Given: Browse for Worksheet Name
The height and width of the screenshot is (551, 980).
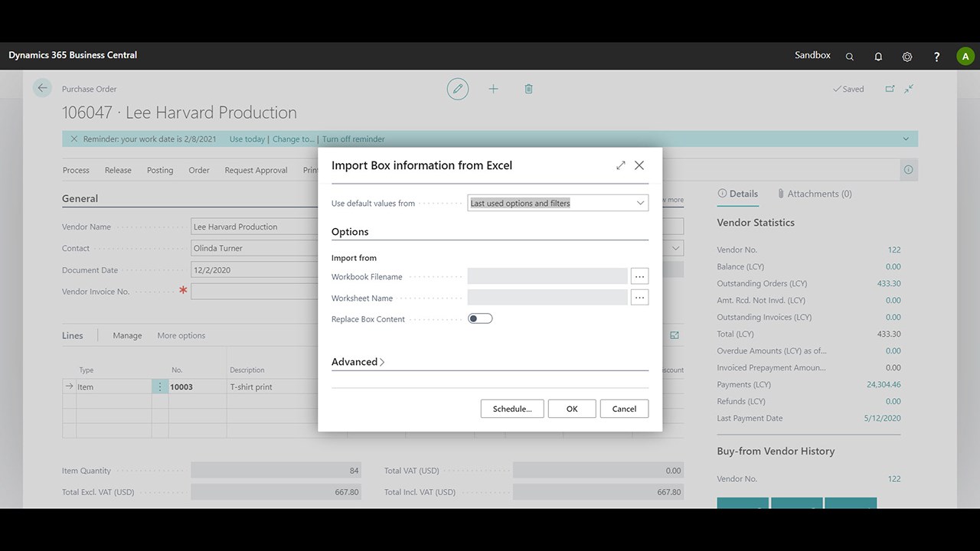Looking at the screenshot, I should click(639, 298).
